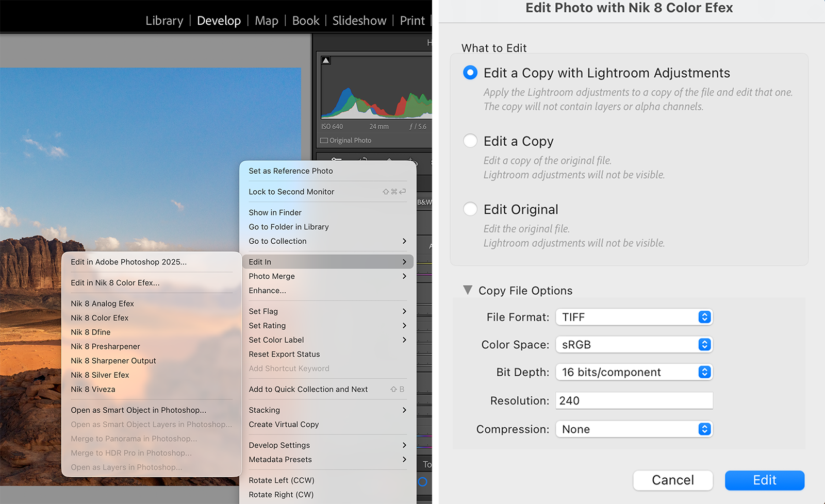Expand the Photo Merge submenu

pos(328,276)
